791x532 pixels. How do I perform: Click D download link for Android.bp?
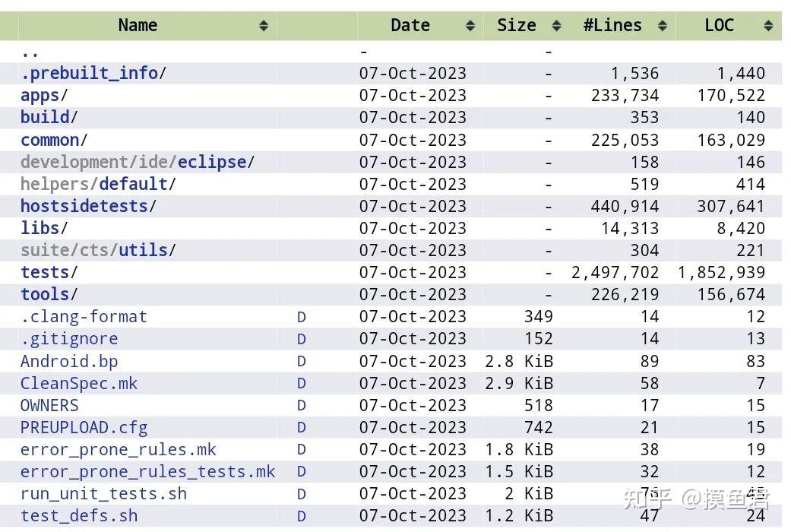302,362
